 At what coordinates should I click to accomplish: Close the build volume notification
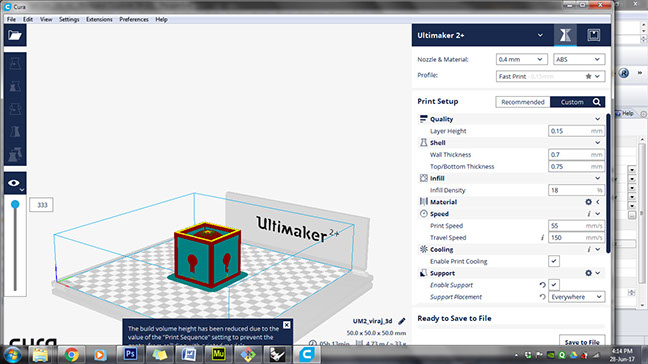click(286, 325)
